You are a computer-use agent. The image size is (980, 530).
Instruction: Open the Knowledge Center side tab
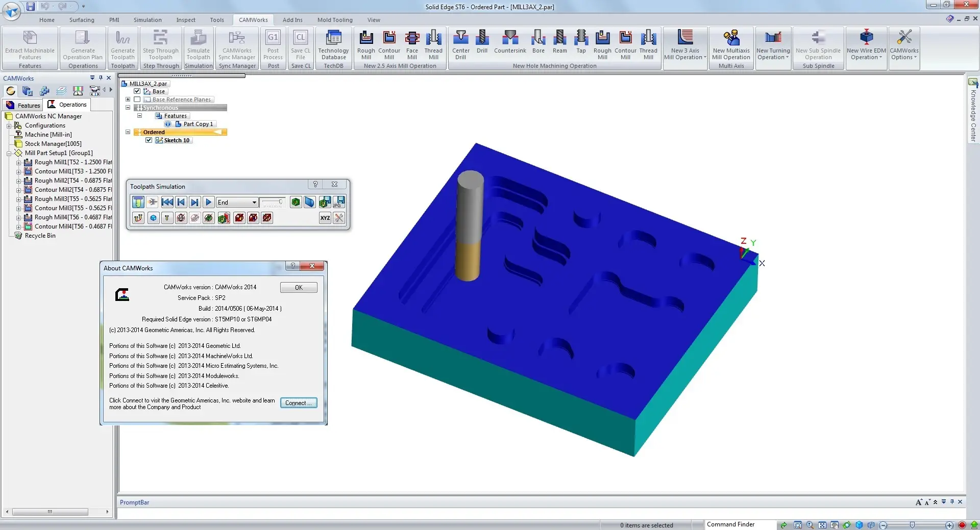973,110
